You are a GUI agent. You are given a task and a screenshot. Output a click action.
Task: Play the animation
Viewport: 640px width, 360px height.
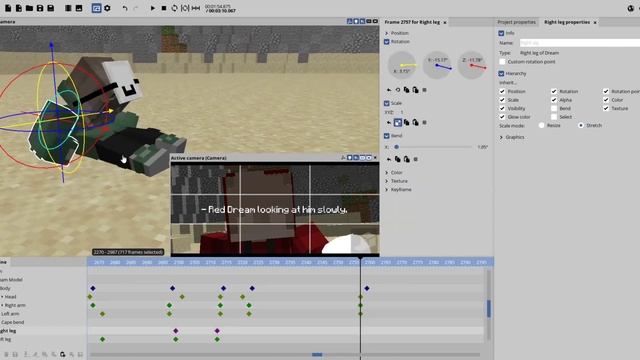coord(153,8)
